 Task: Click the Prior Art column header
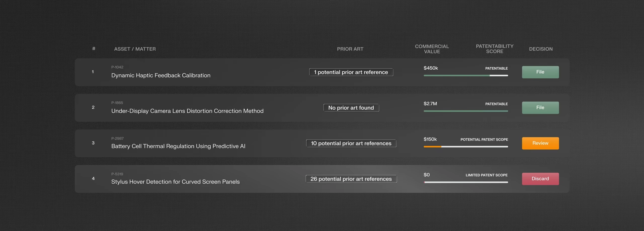click(350, 49)
